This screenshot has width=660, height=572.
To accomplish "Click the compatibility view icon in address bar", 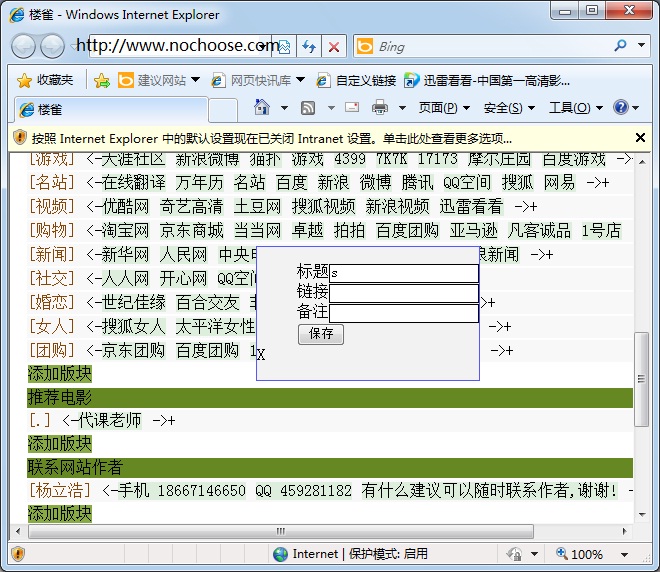I will (285, 46).
